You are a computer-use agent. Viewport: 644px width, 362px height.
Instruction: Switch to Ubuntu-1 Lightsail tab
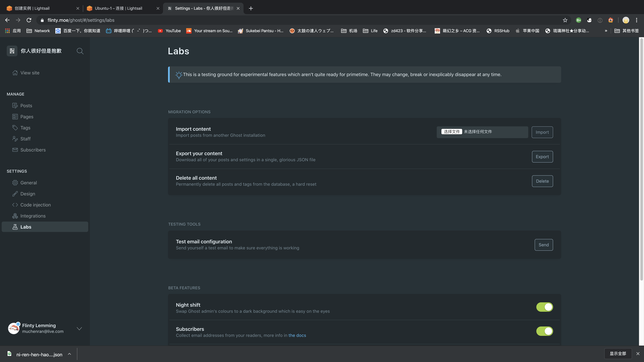[118, 8]
